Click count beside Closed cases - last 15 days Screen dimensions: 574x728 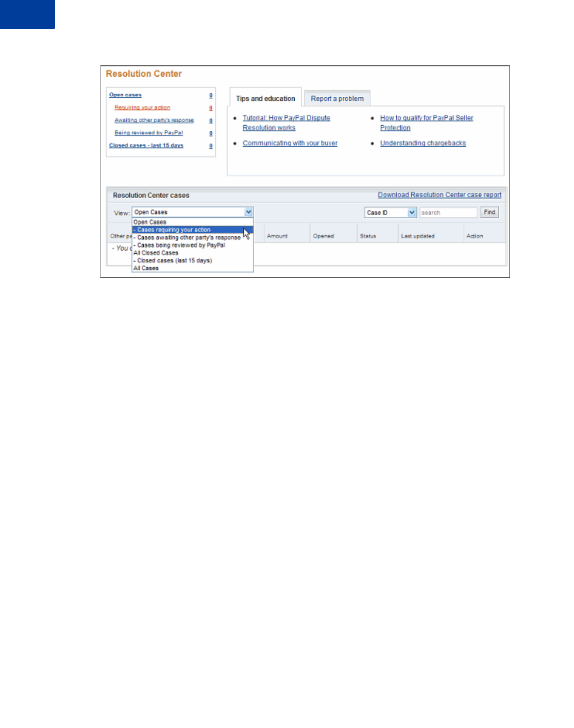coord(211,146)
